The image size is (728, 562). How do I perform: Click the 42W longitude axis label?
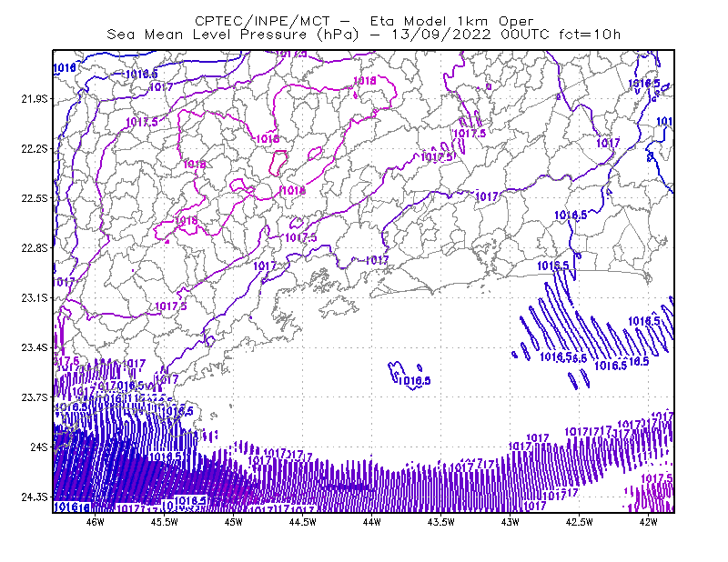[x=649, y=522]
